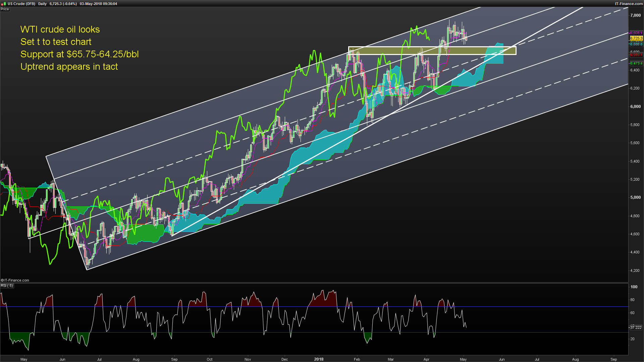Click the 5,800 price axis label
The height and width of the screenshot is (362, 644).
635,125
